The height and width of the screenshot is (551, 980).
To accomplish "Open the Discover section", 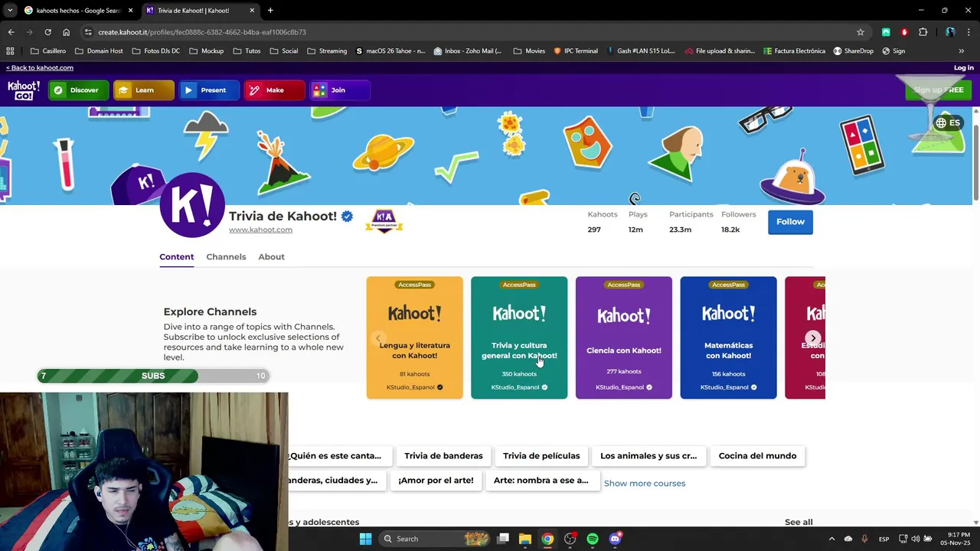I will [x=77, y=90].
